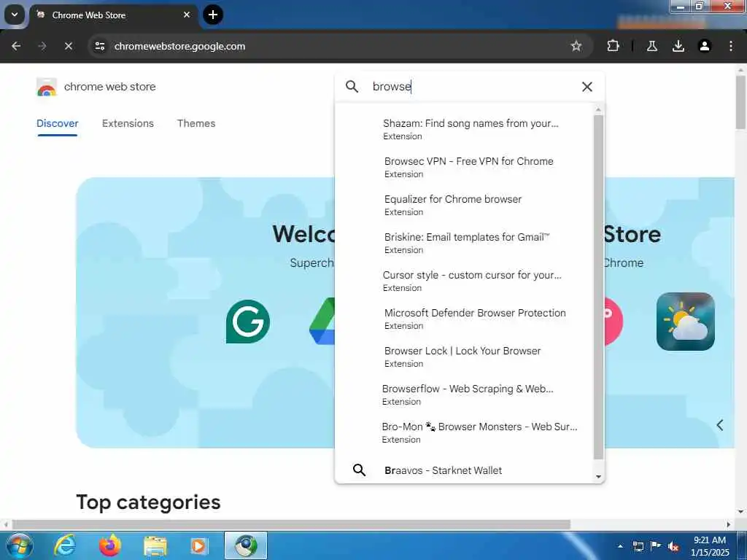Select Browser Lock suggestion
The width and height of the screenshot is (747, 560).
[x=465, y=357]
